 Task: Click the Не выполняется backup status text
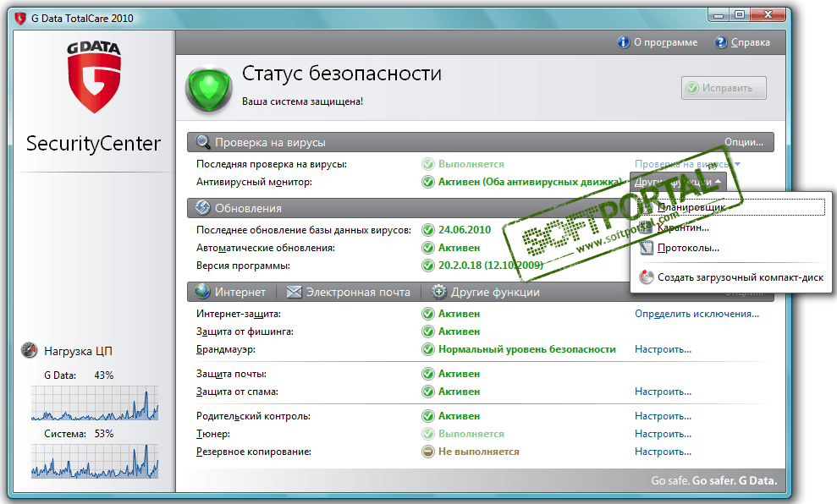point(478,452)
